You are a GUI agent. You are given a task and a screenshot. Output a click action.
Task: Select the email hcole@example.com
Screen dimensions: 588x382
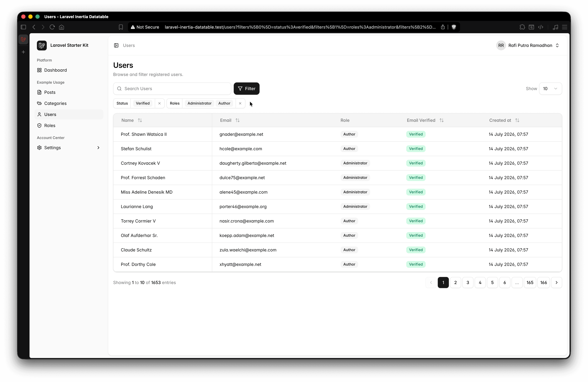[241, 149]
